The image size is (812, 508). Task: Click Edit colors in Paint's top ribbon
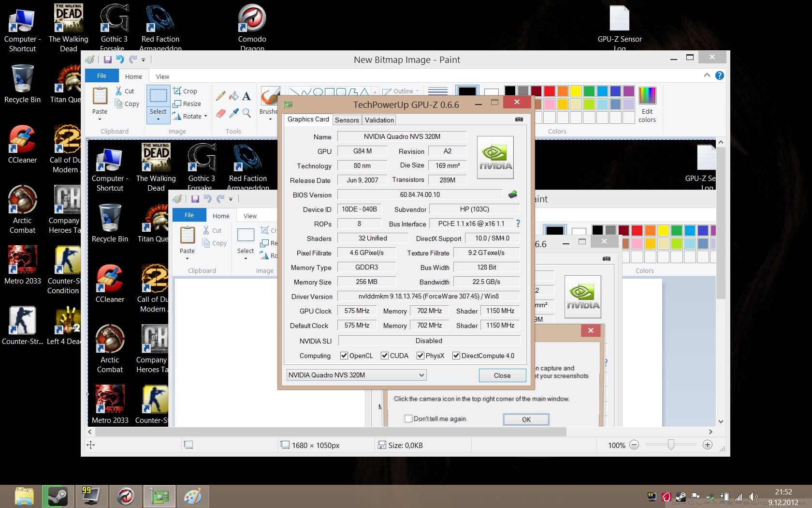coord(647,105)
